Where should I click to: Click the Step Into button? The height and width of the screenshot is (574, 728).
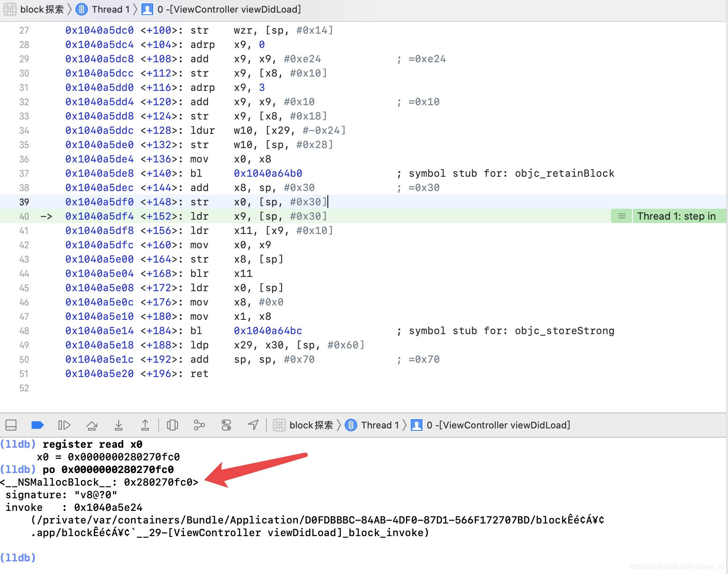pyautogui.click(x=119, y=425)
